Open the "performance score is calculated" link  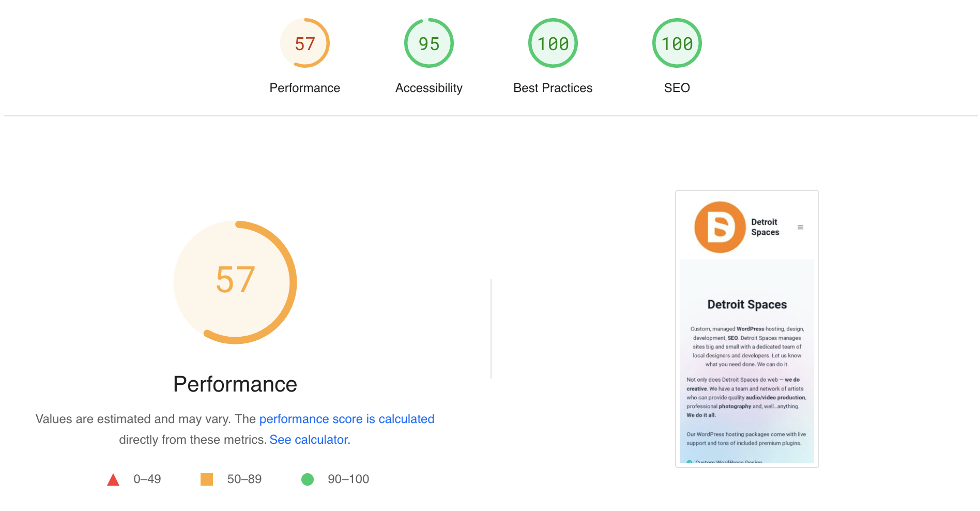coord(346,419)
